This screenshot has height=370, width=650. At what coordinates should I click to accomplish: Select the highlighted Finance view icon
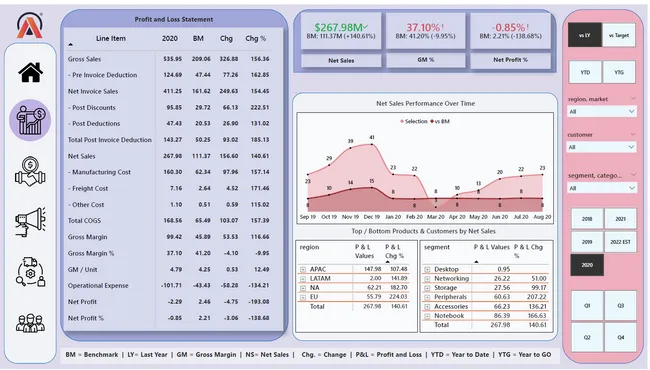tap(30, 120)
